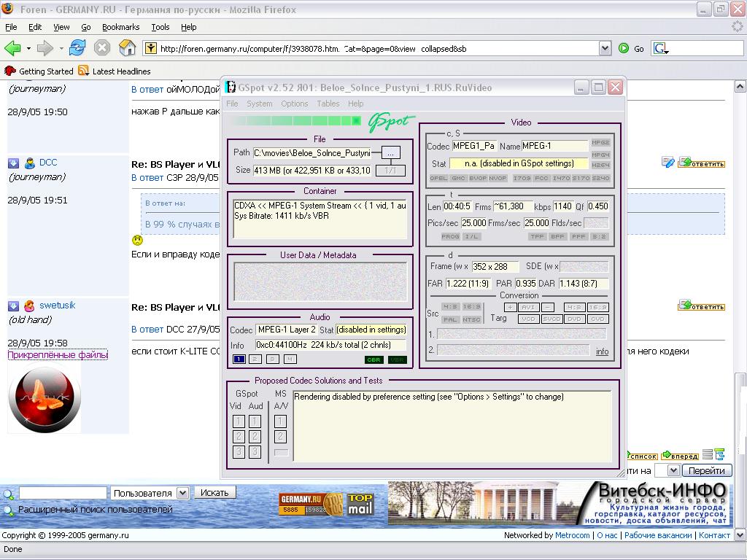Click the user icon next to swetusik
The width and height of the screenshot is (747, 560).
pos(29,306)
